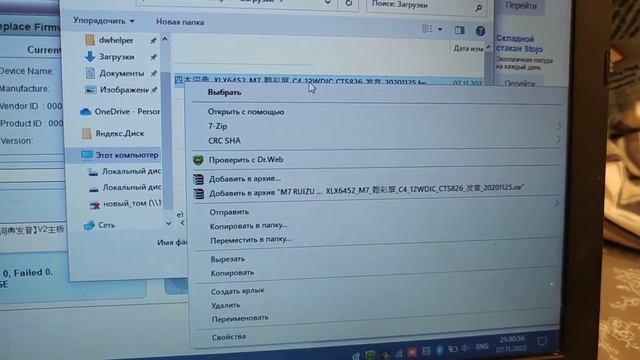Click the OneDrive cloud icon
This screenshot has width=640, height=360.
(85, 112)
